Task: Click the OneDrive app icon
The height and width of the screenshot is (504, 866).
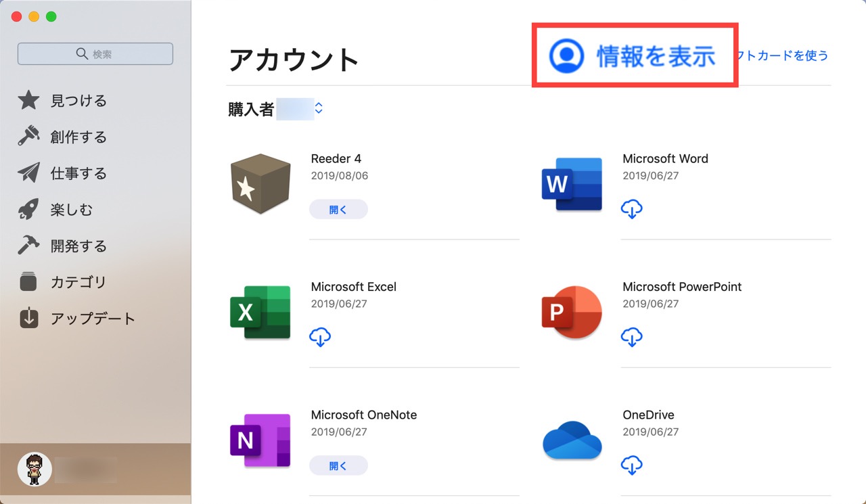Action: click(x=572, y=440)
